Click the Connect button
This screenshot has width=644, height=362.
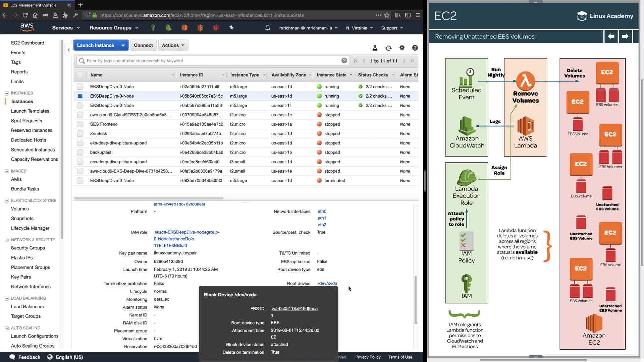pos(143,45)
